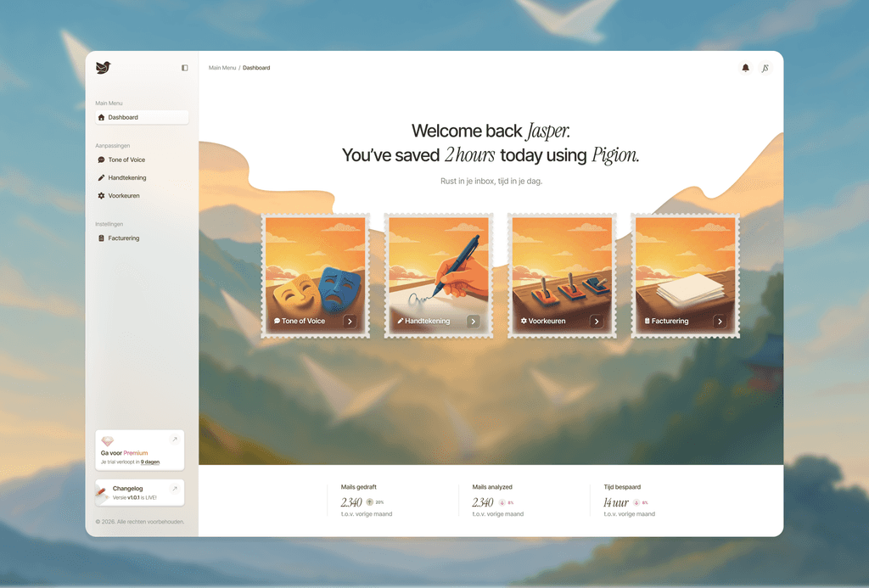Click arrow chevron on Handtekening card
This screenshot has height=588, width=869.
[x=474, y=322]
